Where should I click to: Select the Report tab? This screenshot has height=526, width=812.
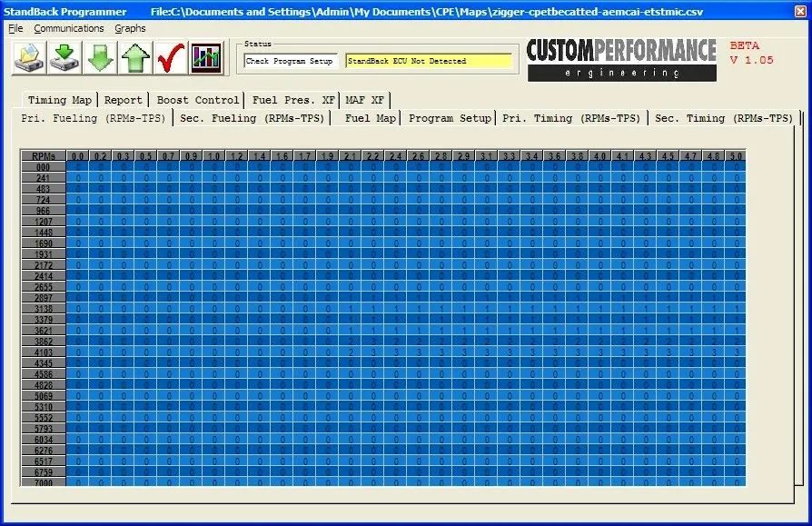click(x=123, y=100)
